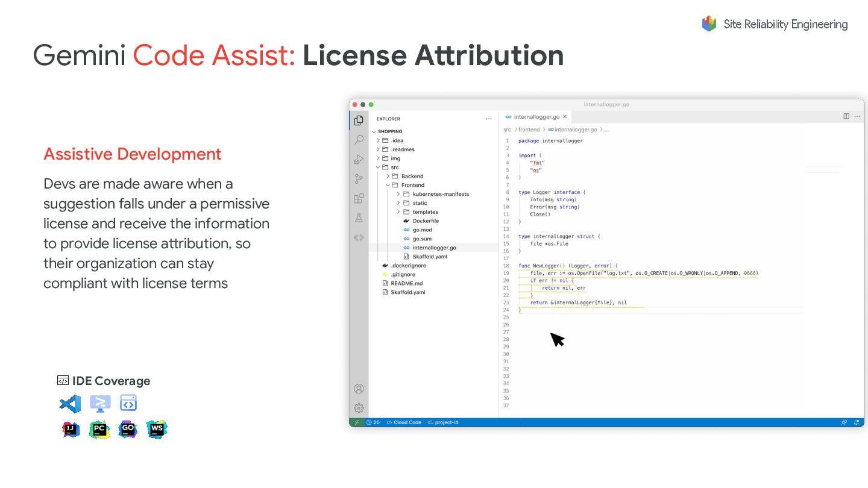Click the src breadcrumb
Image resolution: width=868 pixels, height=488 pixels.
click(x=507, y=130)
